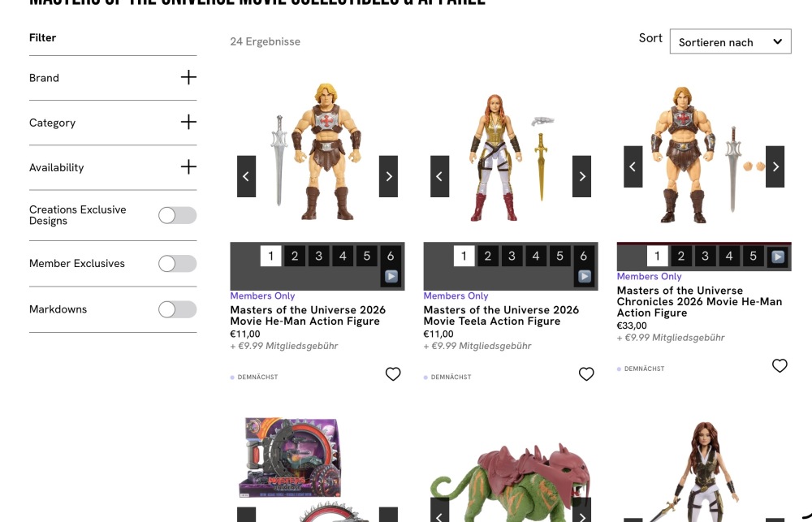
Task: Add the Movie He-Man figure to the wishlist (heart icon)
Action: click(x=393, y=374)
